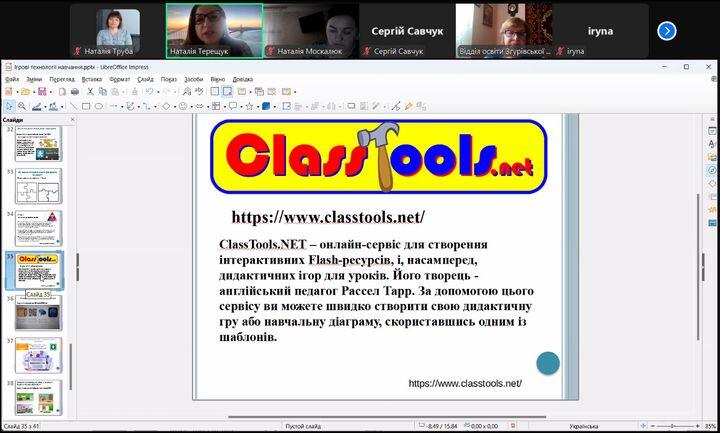The width and height of the screenshot is (720, 433).
Task: Expand the Line color dropdown arrow
Action: [x=45, y=107]
